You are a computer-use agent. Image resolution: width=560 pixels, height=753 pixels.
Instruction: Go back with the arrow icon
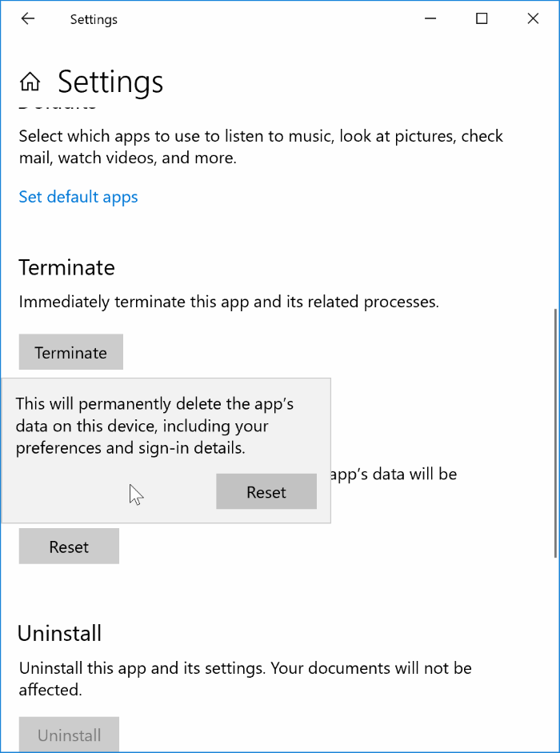(x=28, y=18)
